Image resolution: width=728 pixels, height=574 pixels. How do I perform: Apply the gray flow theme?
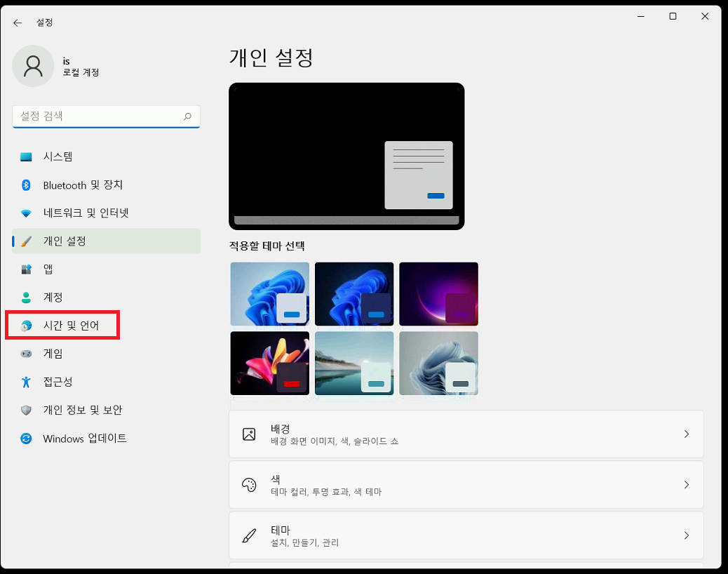tap(439, 363)
